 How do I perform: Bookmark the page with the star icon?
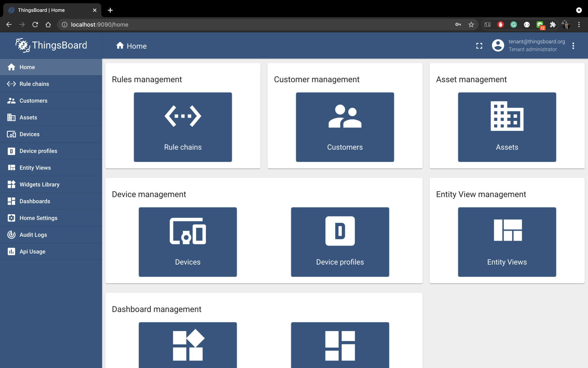pyautogui.click(x=471, y=24)
